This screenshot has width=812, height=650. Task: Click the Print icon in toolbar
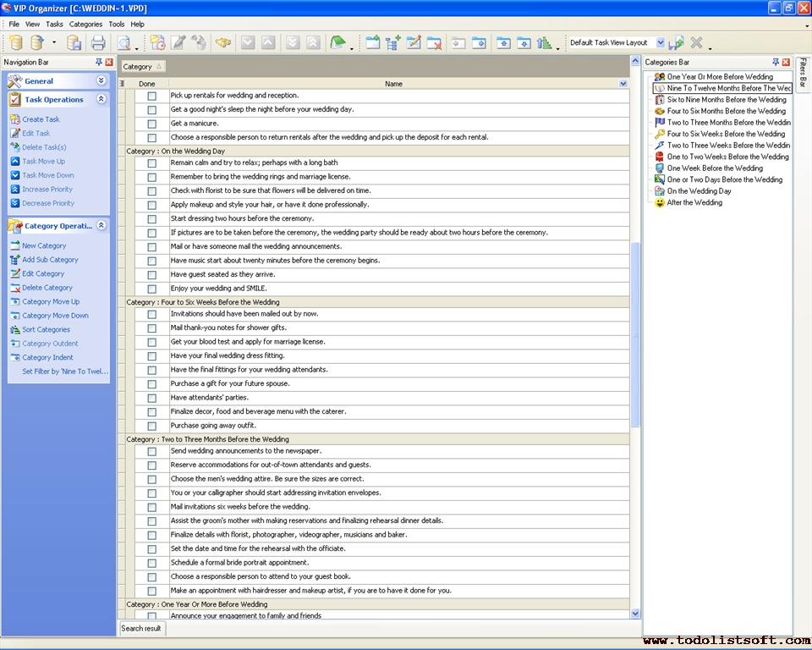coord(98,42)
